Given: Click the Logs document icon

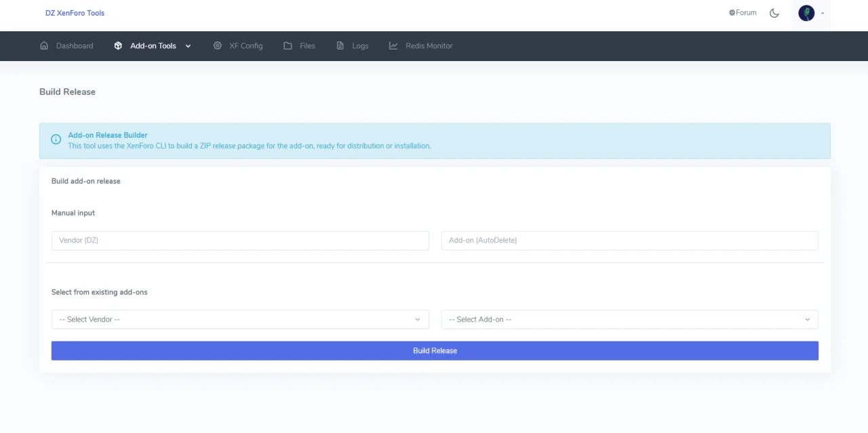Looking at the screenshot, I should click(340, 46).
